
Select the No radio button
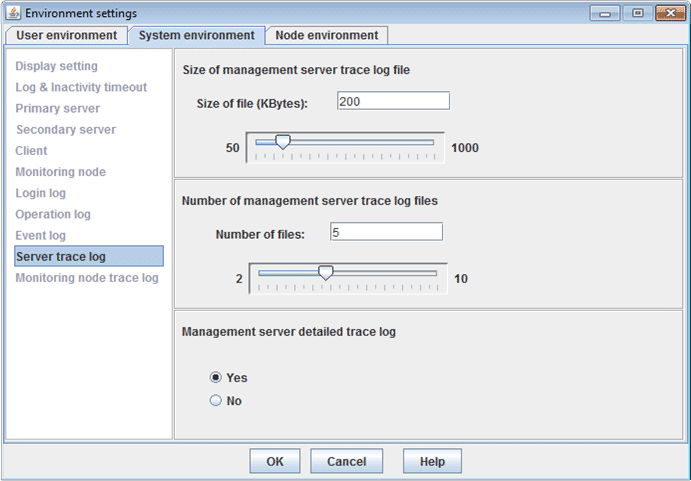click(x=215, y=400)
